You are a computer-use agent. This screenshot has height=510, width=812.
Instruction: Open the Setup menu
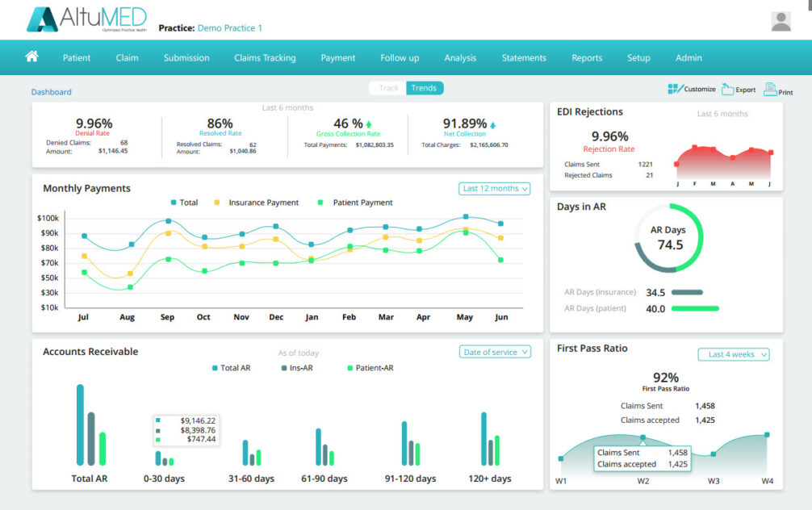pos(638,57)
